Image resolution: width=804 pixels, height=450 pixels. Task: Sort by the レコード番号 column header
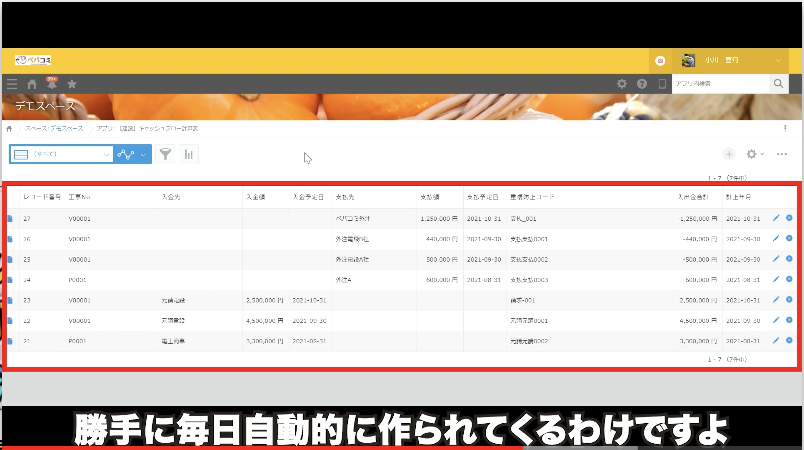pos(42,197)
